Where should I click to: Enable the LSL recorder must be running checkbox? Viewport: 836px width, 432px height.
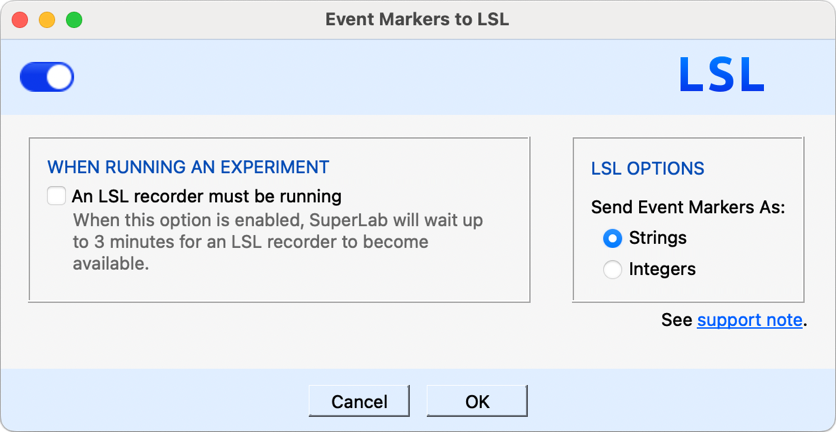click(x=57, y=196)
